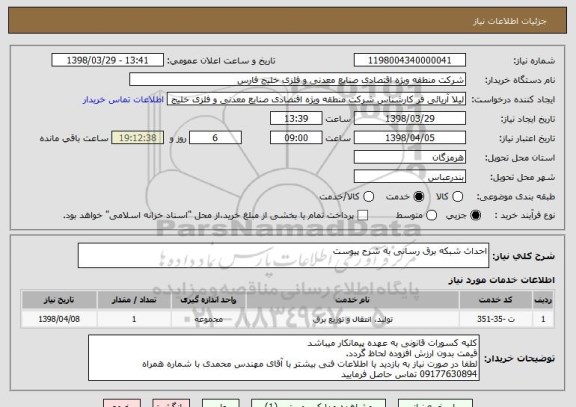Click the جزئیات اطلاعات نیاز page header
Screen dimensions: 576x407
510,21
